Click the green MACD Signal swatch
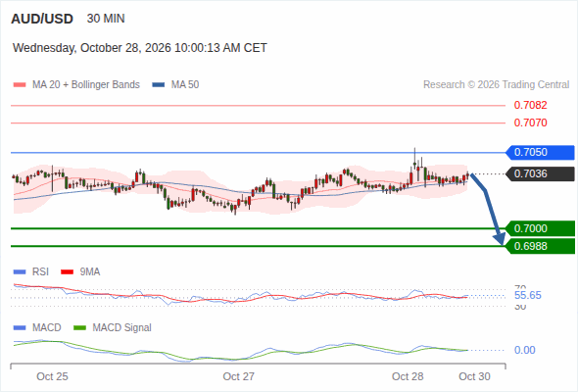Image resolution: width=578 pixels, height=392 pixels. [79, 328]
